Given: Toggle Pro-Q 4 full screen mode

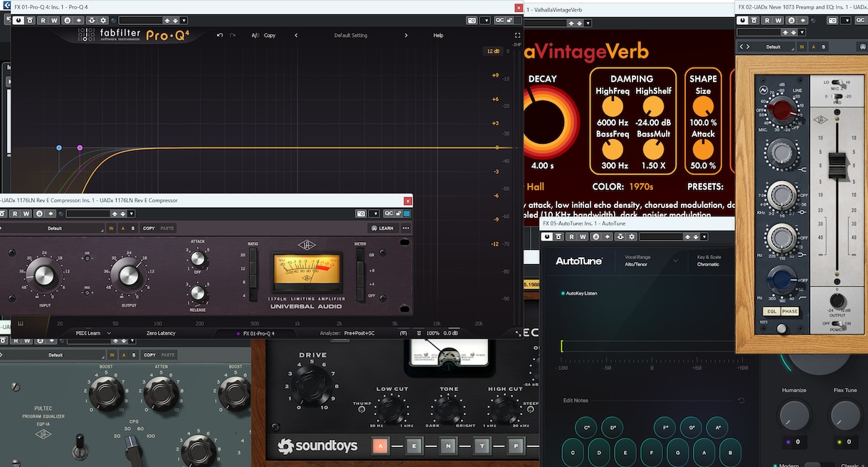Looking at the screenshot, I should click(517, 35).
